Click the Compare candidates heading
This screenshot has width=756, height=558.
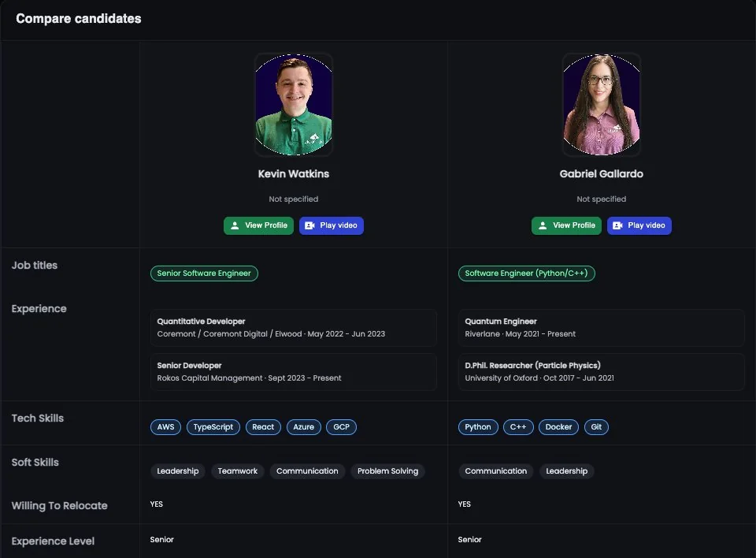pyautogui.click(x=79, y=18)
